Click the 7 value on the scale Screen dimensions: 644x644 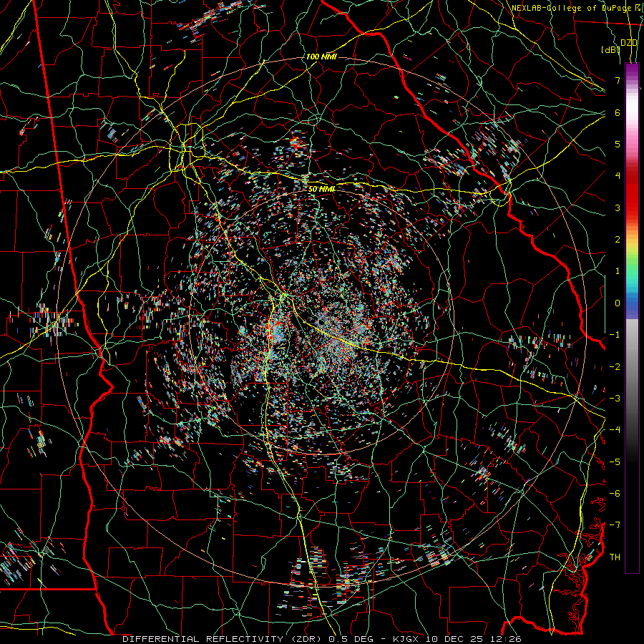[618, 80]
